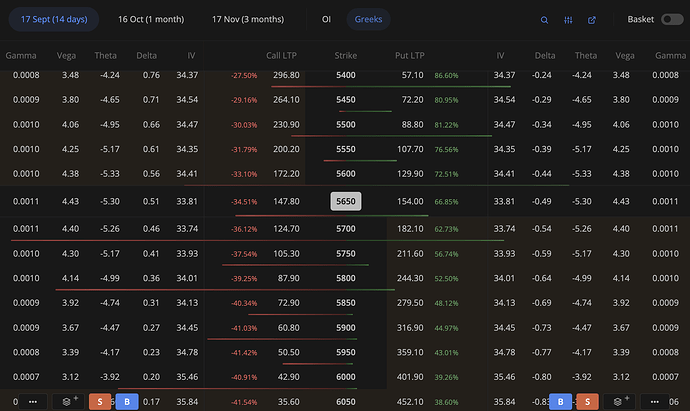The height and width of the screenshot is (411, 690).
Task: Open the left-side layers add dropdown
Action: 69,401
